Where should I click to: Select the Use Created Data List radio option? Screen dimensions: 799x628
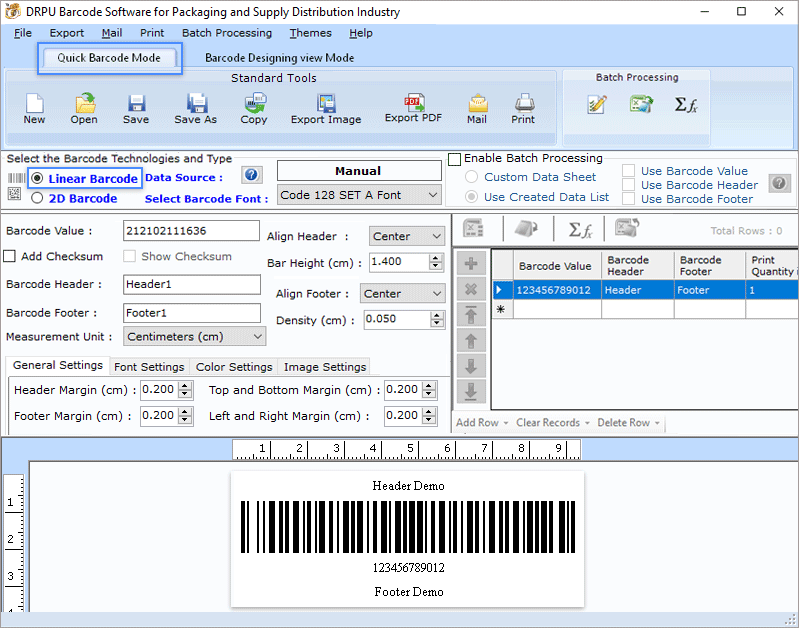(471, 197)
